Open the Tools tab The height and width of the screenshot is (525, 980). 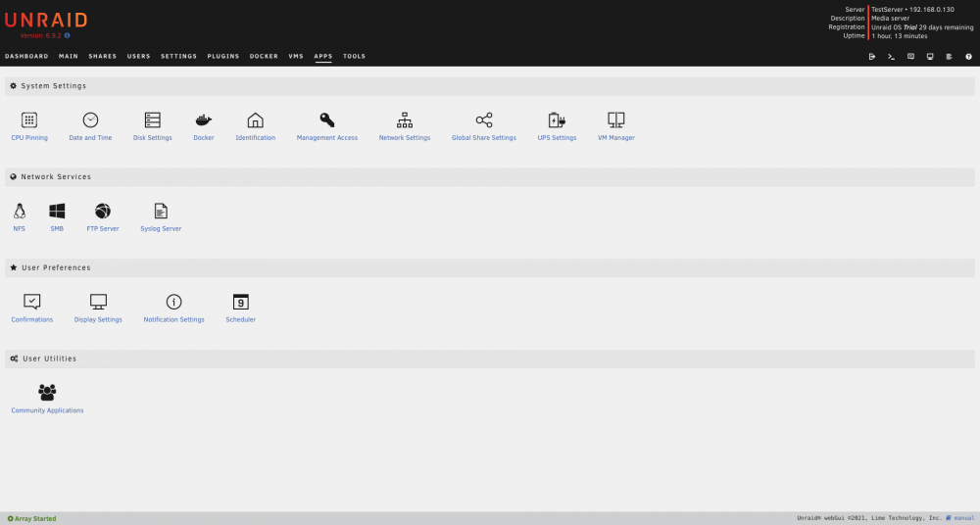tap(355, 56)
